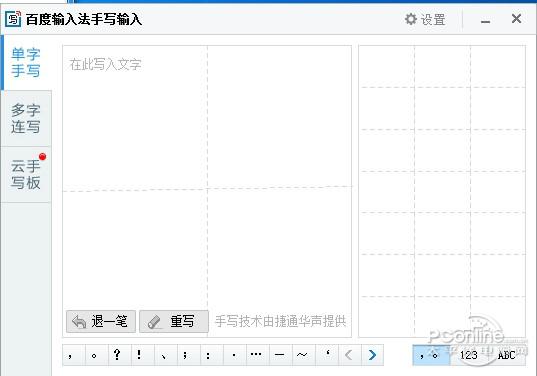Click the 手写技术由捷通华声提供 text
The image size is (537, 376).
click(x=280, y=321)
